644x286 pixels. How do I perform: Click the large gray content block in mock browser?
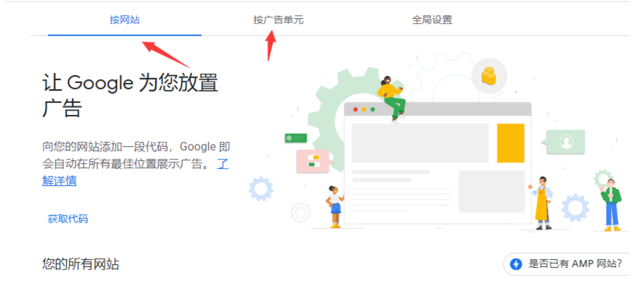tap(420, 143)
